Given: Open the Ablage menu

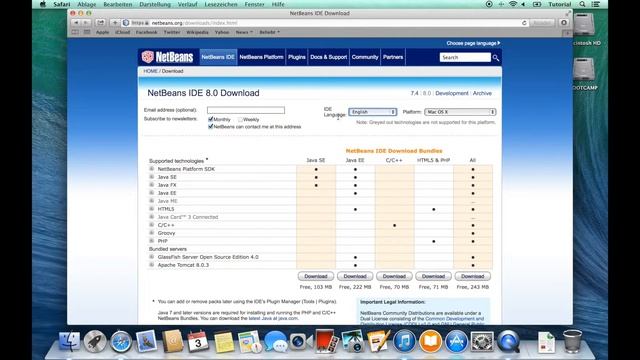Looking at the screenshot, I should tap(87, 4).
